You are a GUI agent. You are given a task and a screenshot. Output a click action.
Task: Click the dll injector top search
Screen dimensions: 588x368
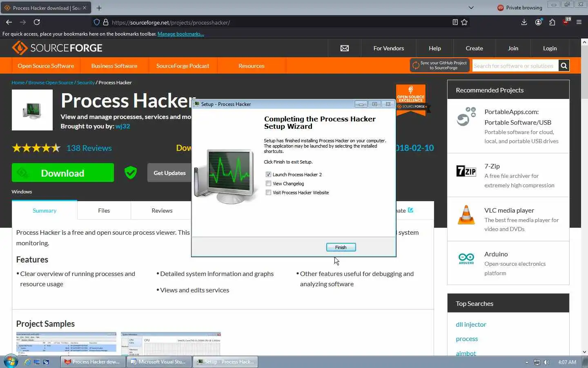(x=471, y=325)
